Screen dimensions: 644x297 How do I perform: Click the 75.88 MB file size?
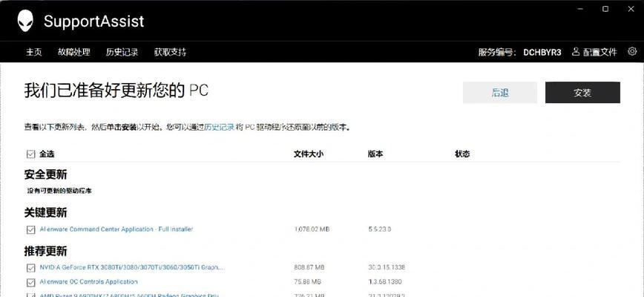[308, 282]
